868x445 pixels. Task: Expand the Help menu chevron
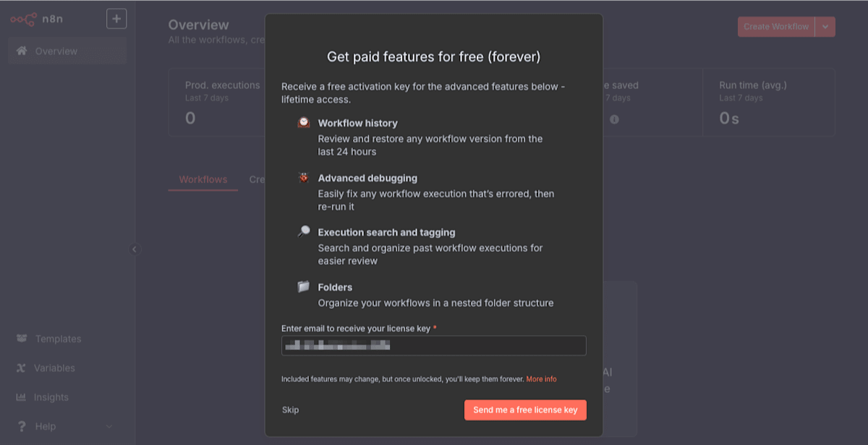tap(109, 427)
